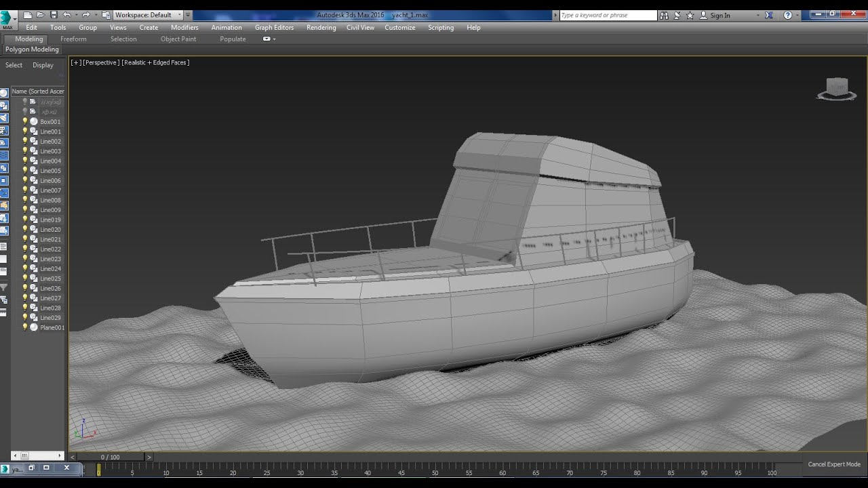Click the time slider showing 0 / 100
Screen dimensions: 868x488
(110, 457)
